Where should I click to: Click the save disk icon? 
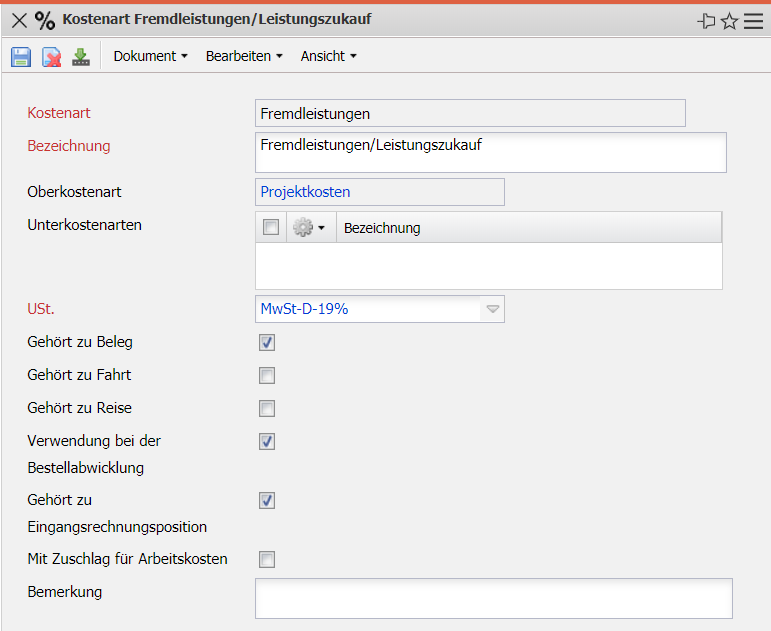pyautogui.click(x=21, y=57)
